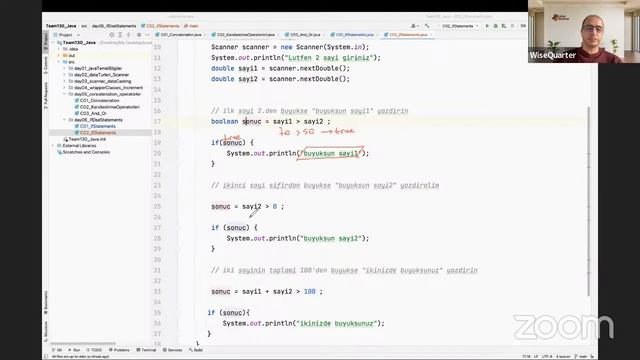
Task: Open the Commit side tool window
Action: pyautogui.click(x=45, y=65)
